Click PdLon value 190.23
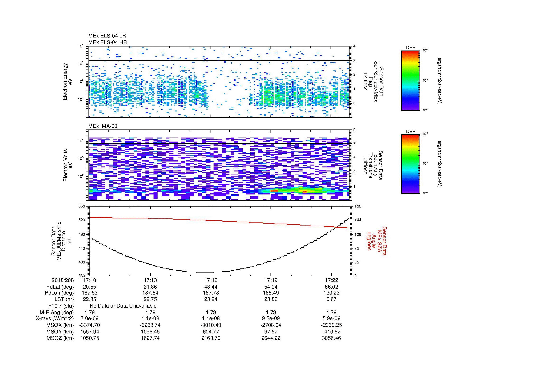This screenshot has height=392, width=555. [x=331, y=293]
